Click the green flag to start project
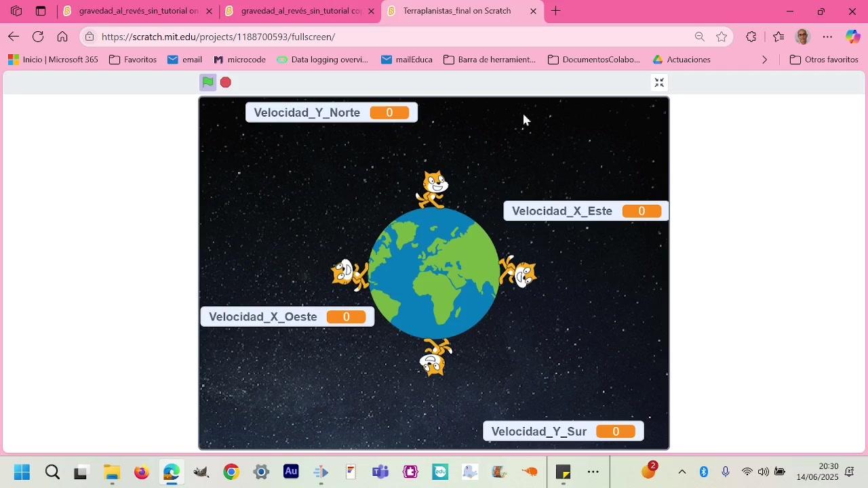 (208, 82)
